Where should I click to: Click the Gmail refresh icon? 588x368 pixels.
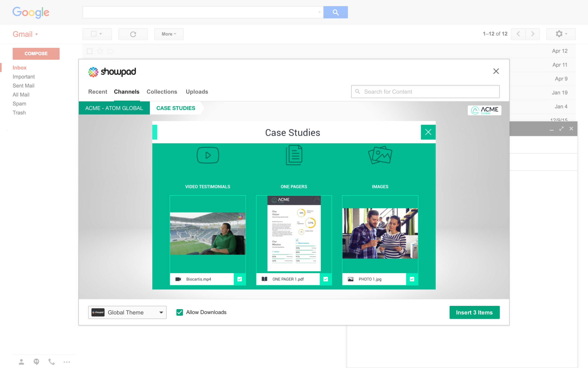[x=133, y=34]
